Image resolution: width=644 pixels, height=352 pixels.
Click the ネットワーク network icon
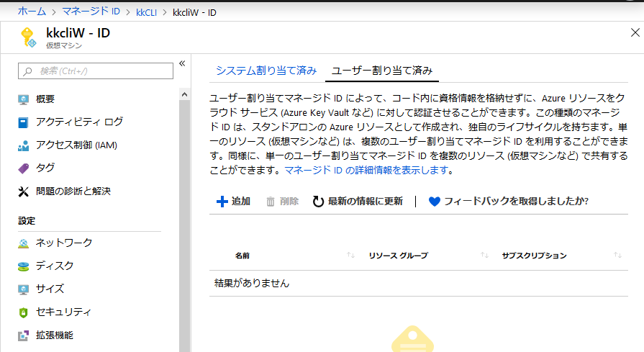pos(24,243)
